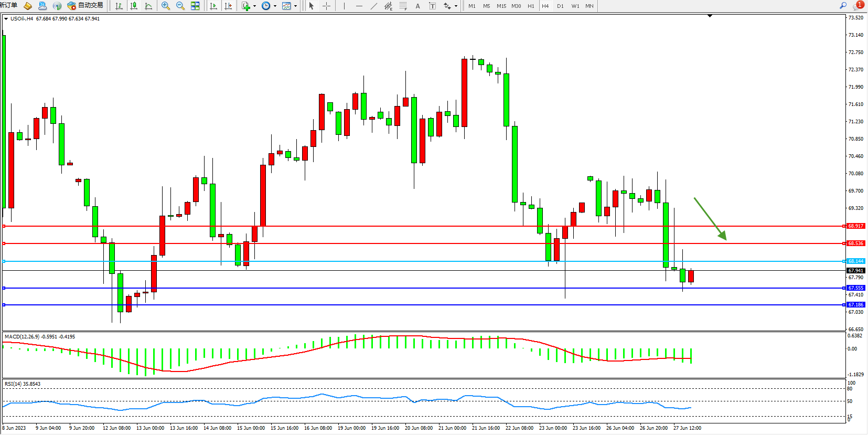This screenshot has width=868, height=435.
Task: Open the tile windows grid icon
Action: click(x=195, y=6)
